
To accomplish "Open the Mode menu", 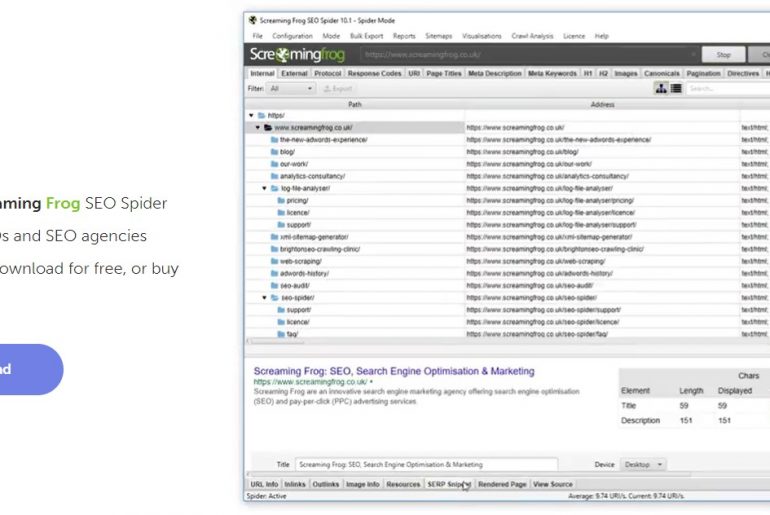I will [x=331, y=36].
